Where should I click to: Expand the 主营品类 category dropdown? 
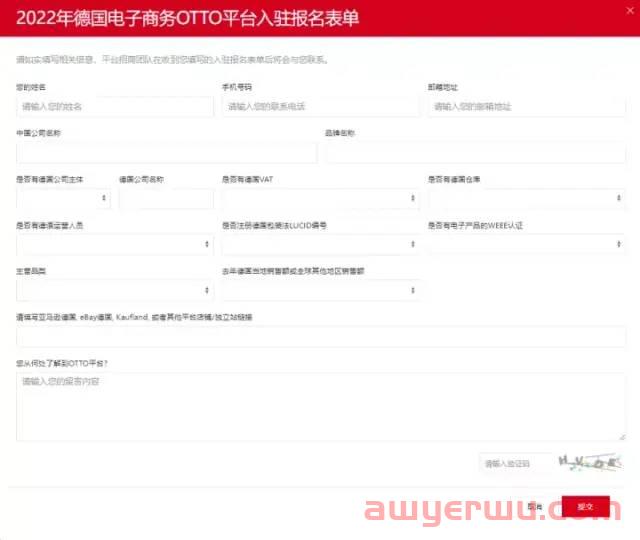115,290
